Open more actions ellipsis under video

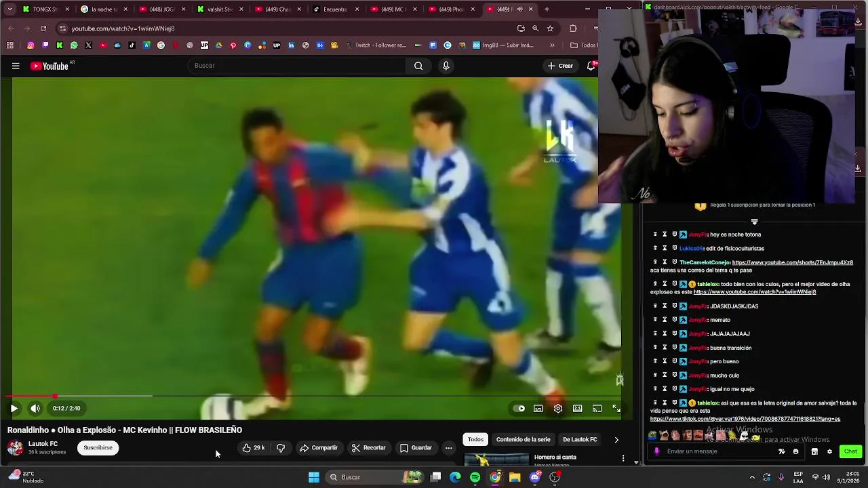click(448, 447)
